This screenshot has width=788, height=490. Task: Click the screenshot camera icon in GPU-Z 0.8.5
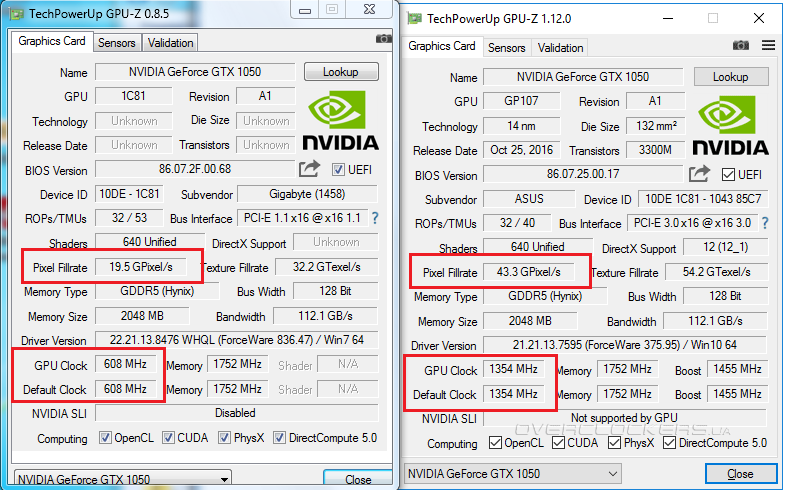(x=384, y=39)
